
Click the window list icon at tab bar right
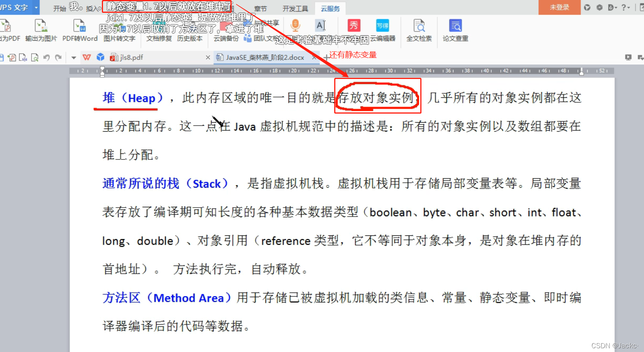point(641,58)
